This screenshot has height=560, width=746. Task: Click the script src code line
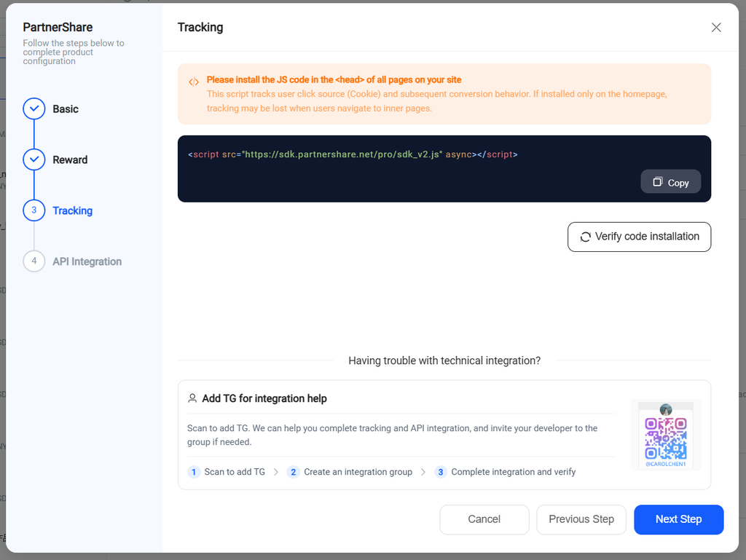coord(353,154)
